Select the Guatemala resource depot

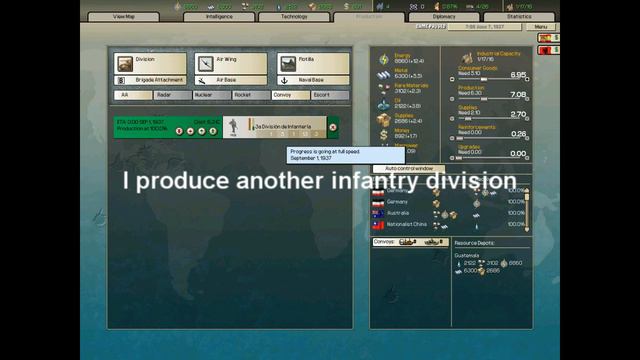467,256
